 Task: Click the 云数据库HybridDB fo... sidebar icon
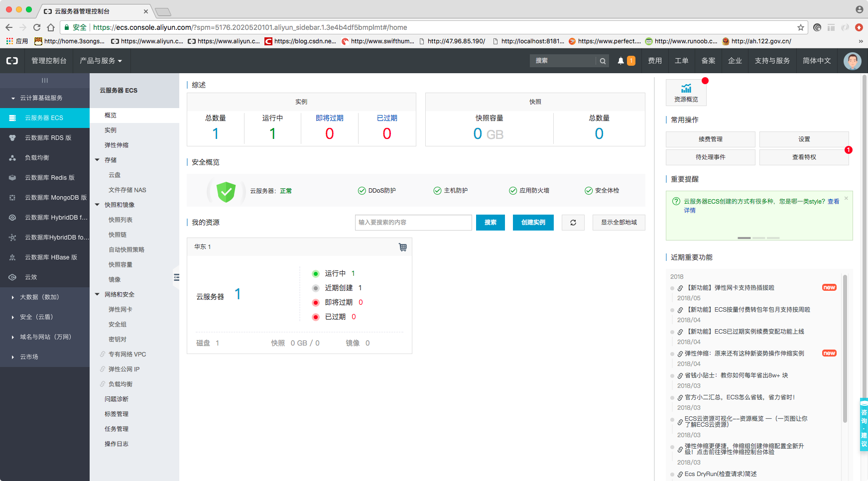point(12,238)
